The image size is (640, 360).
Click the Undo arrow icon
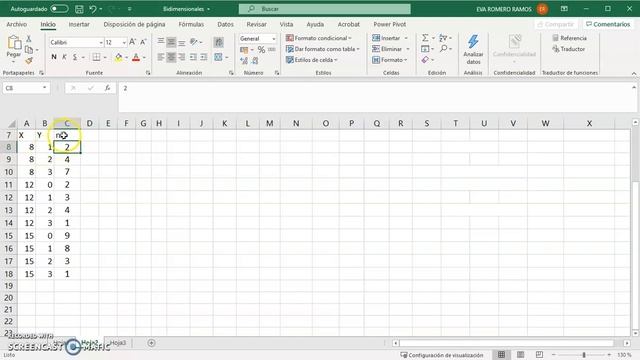93,9
